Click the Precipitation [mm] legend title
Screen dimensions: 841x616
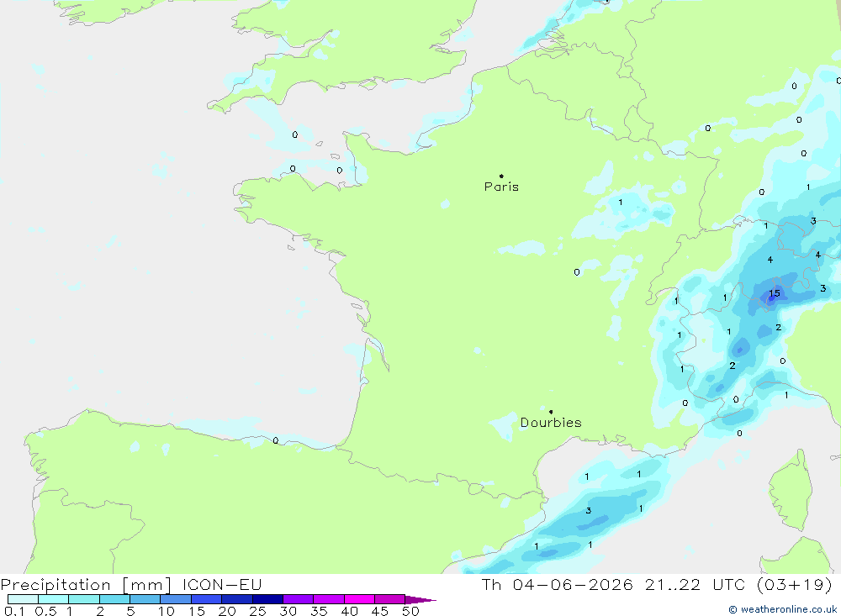[86, 585]
